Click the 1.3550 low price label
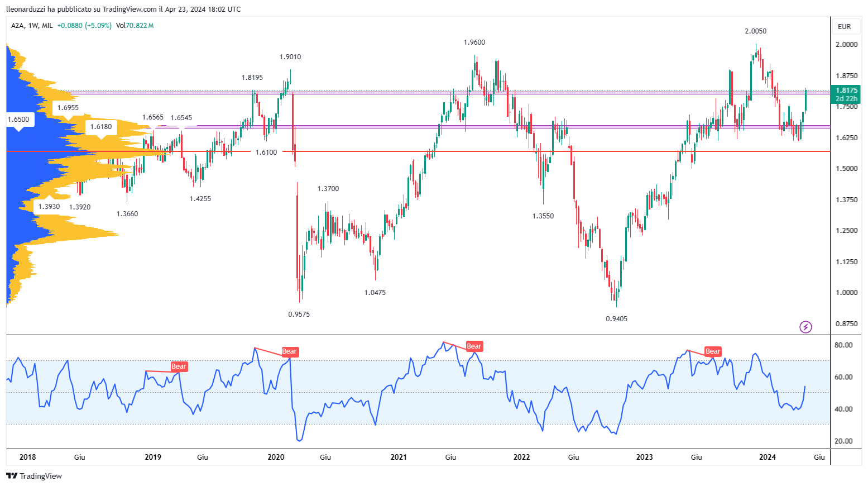Screen dimensions: 868x486 [x=543, y=216]
